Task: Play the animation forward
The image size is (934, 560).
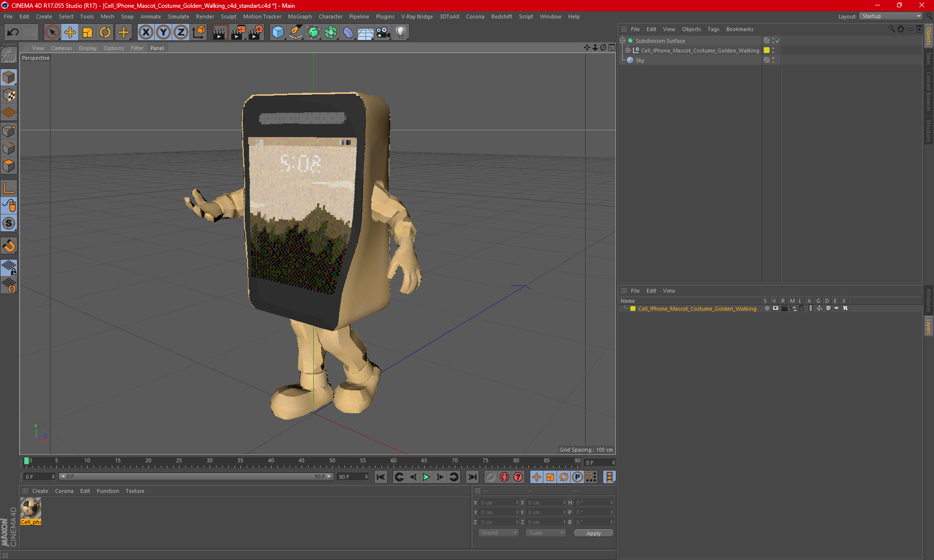Action: coord(426,477)
